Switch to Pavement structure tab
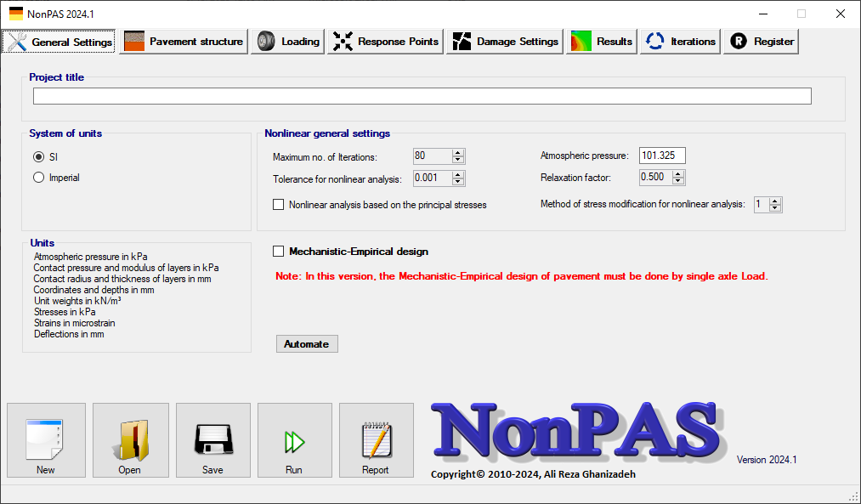861x504 pixels. coord(184,42)
